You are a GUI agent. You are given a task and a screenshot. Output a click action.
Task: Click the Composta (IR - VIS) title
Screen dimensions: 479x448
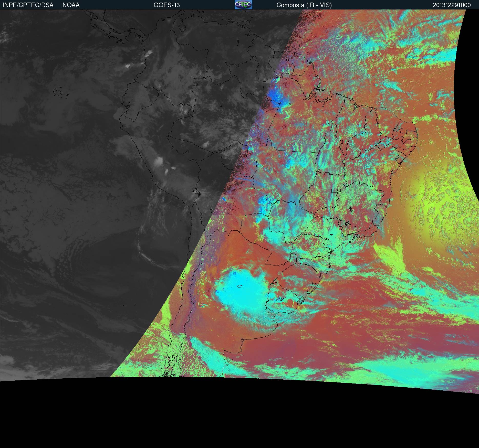304,5
